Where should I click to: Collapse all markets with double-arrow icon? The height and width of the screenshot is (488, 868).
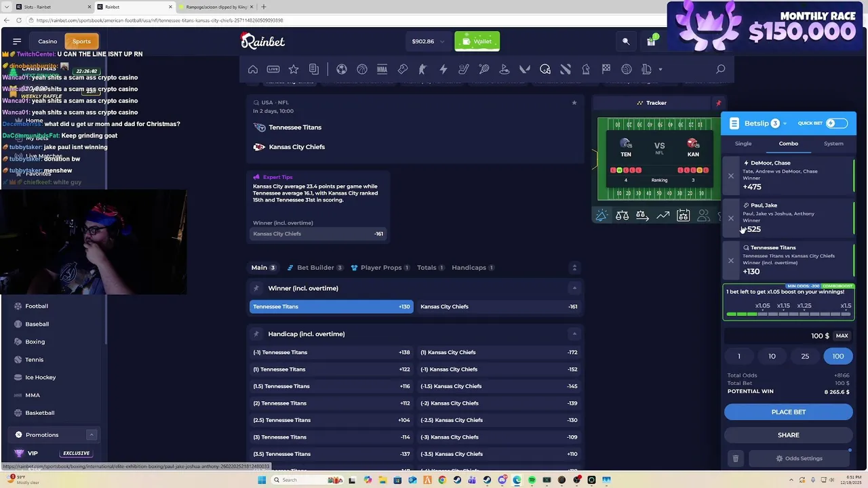coord(574,268)
